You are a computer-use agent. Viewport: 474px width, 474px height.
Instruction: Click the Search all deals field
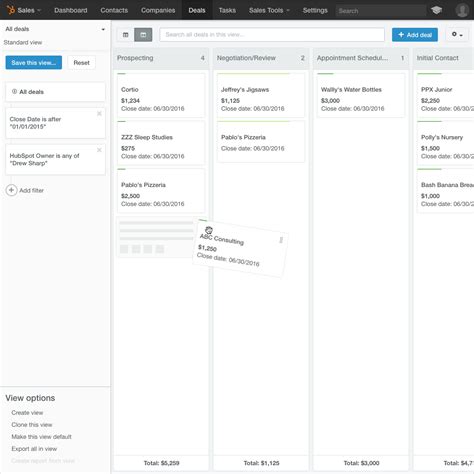point(272,35)
